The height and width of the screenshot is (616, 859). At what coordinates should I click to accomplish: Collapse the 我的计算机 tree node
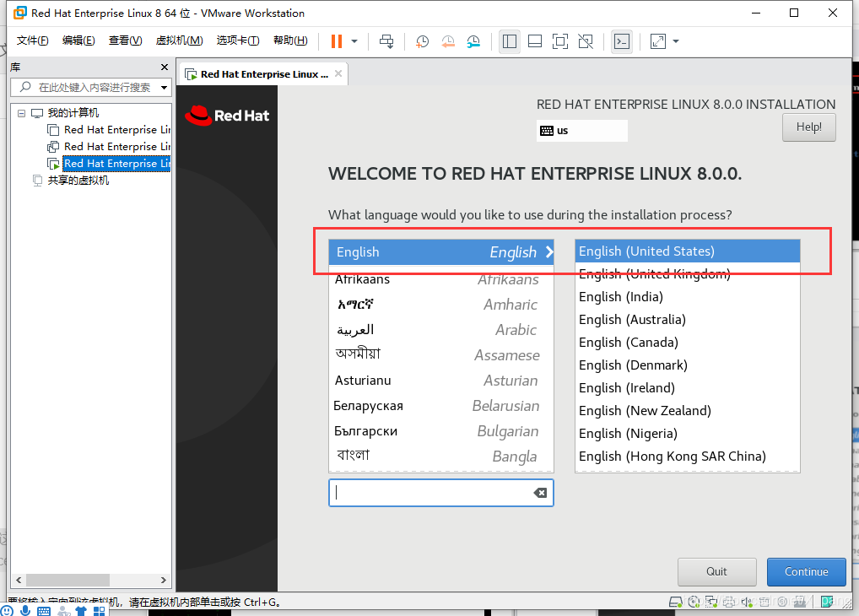pyautogui.click(x=21, y=113)
